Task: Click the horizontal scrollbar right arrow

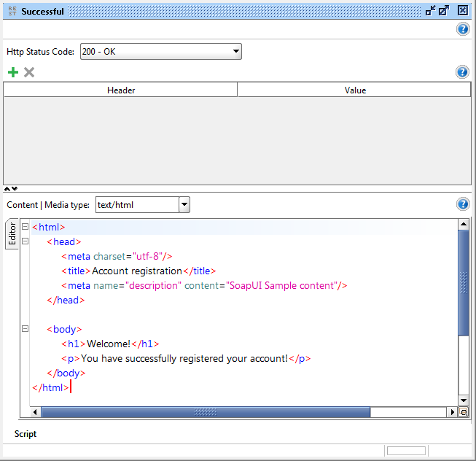Action: click(451, 413)
